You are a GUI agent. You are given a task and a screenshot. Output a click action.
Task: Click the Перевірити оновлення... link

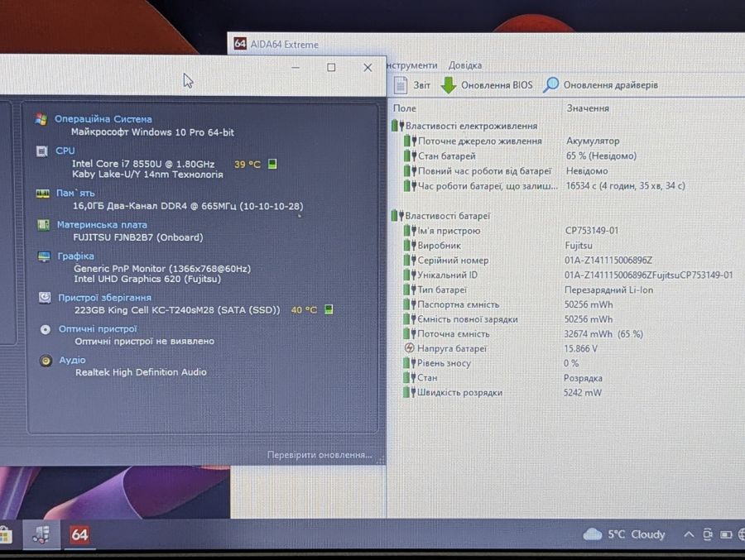pos(320,455)
